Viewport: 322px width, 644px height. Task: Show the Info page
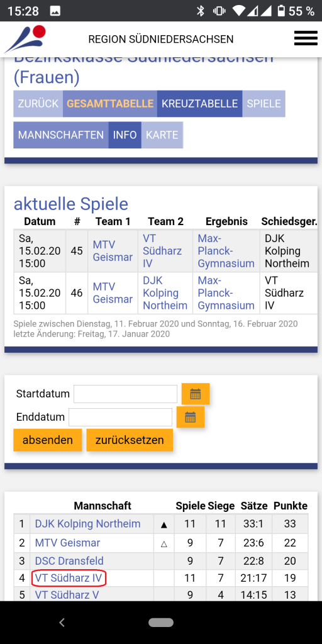tap(125, 135)
